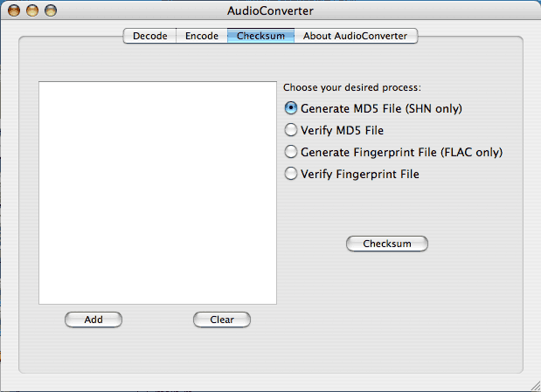
Task: Show the About AudioConverter tab
Action: pyautogui.click(x=356, y=36)
